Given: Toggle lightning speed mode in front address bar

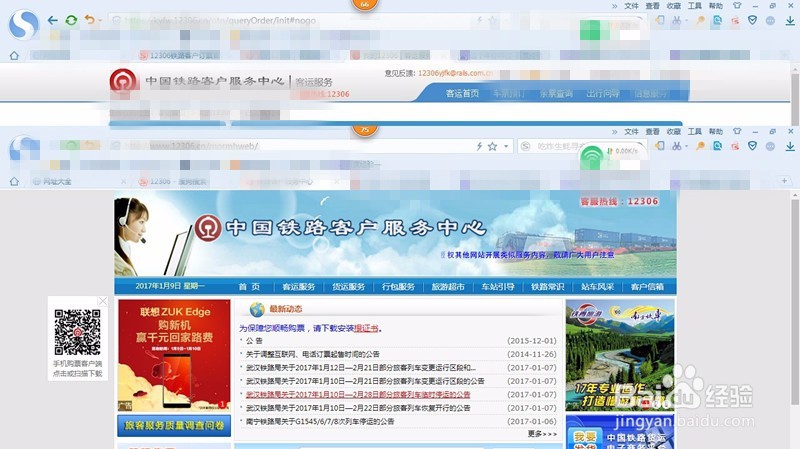Looking at the screenshot, I should [x=479, y=146].
